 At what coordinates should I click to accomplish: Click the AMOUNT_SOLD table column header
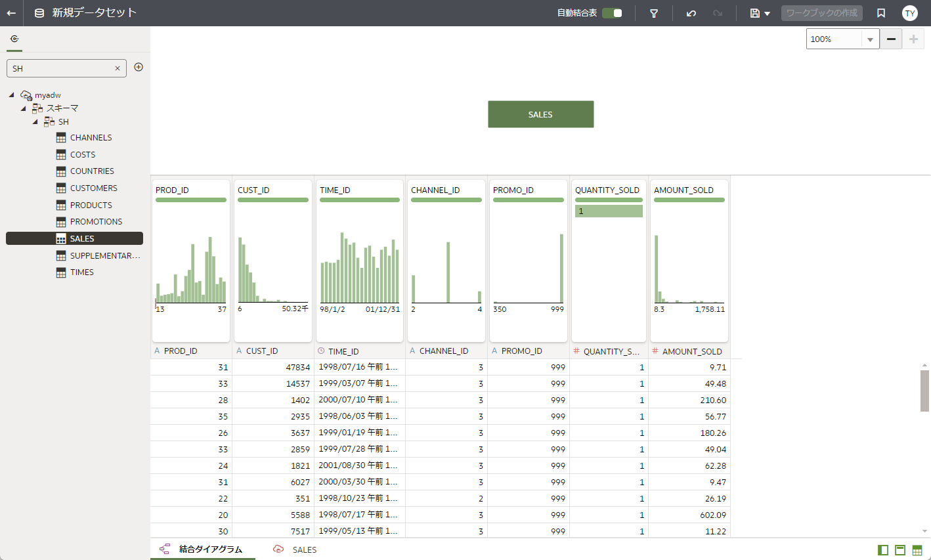[x=689, y=351]
